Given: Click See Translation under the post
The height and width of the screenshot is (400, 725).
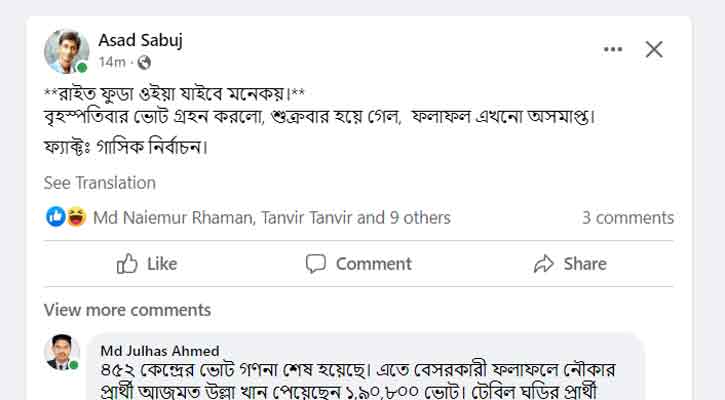Looking at the screenshot, I should [100, 183].
